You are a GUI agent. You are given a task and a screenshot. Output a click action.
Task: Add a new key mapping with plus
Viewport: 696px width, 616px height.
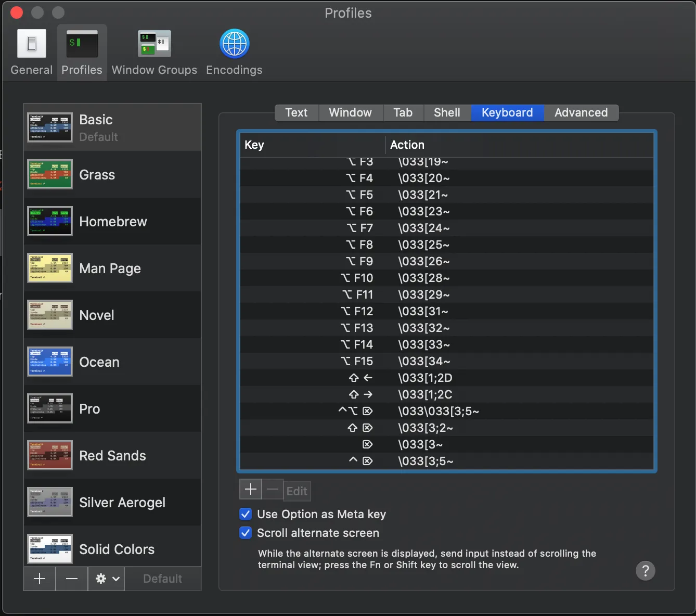click(x=251, y=490)
